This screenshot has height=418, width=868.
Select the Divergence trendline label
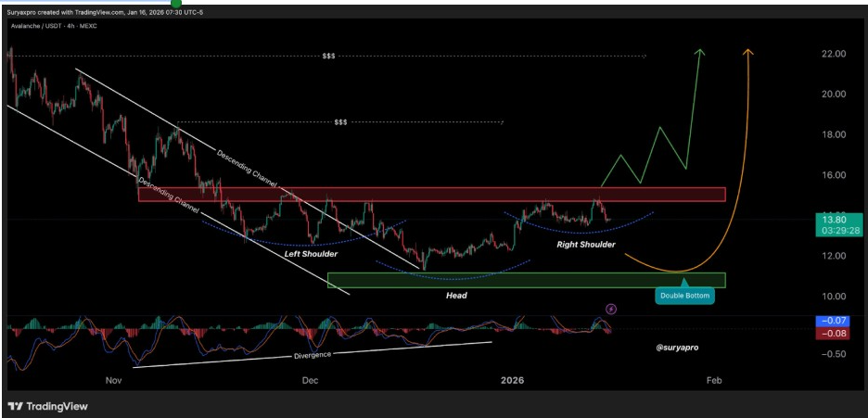[x=313, y=355]
